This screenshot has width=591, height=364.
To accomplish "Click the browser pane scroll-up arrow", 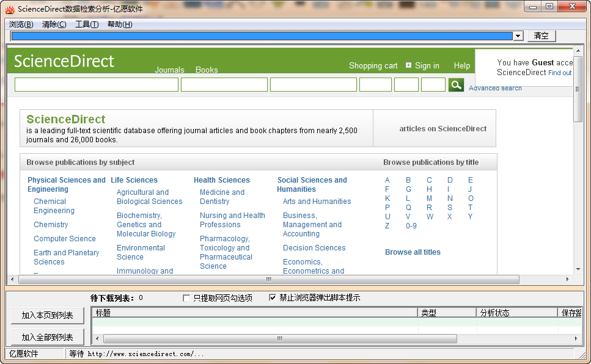I will pos(578,51).
